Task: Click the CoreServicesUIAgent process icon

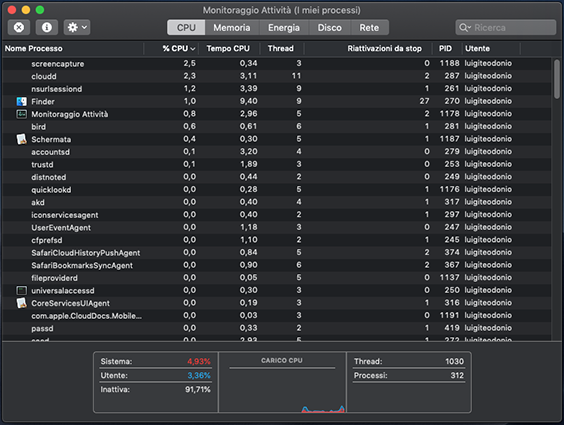Action: click(x=22, y=303)
